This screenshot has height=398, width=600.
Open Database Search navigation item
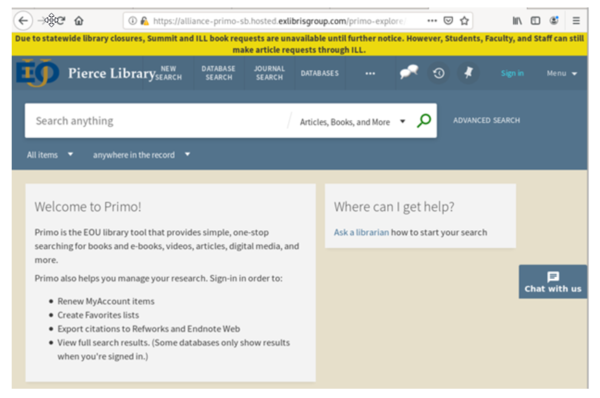pos(218,73)
